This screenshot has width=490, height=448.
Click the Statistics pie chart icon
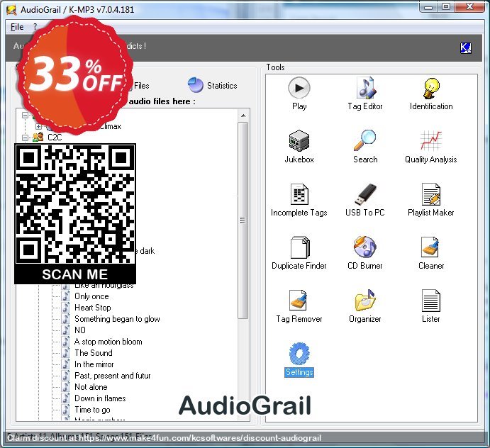click(196, 85)
